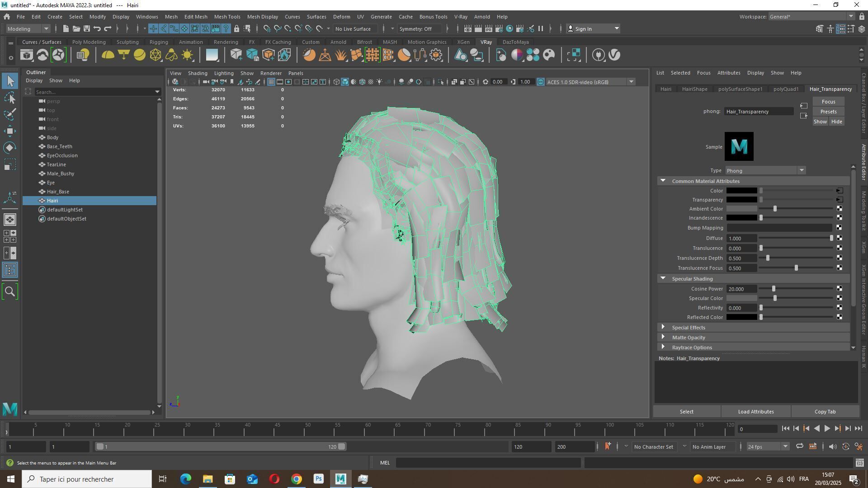
Task: Click the Bump Mapping checker button
Action: pyautogui.click(x=840, y=228)
